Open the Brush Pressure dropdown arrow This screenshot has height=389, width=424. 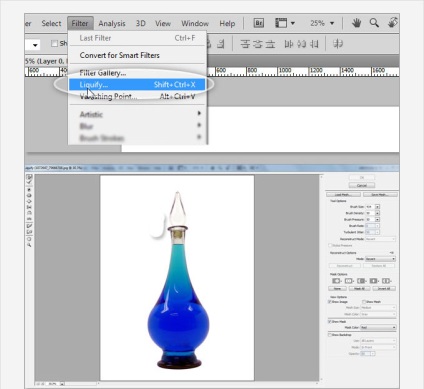(378, 220)
